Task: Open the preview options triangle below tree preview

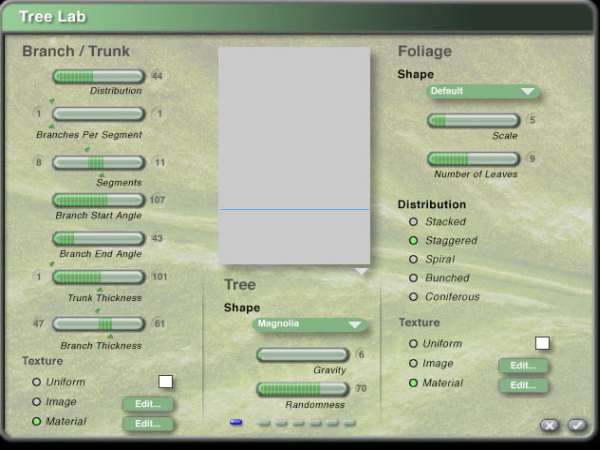Action: [x=361, y=271]
